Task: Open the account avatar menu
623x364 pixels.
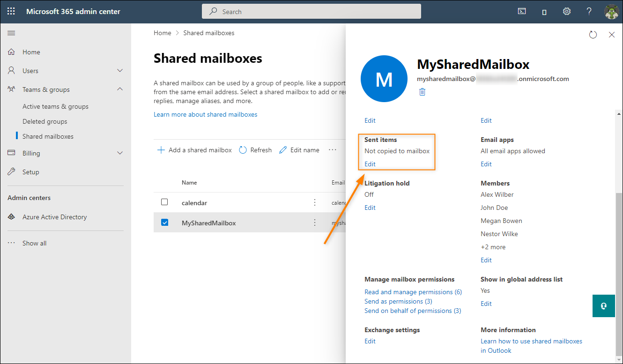Action: (612, 12)
